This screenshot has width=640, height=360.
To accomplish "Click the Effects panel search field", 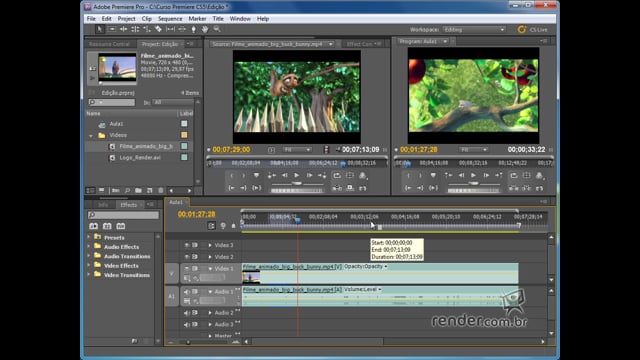I will [x=123, y=215].
